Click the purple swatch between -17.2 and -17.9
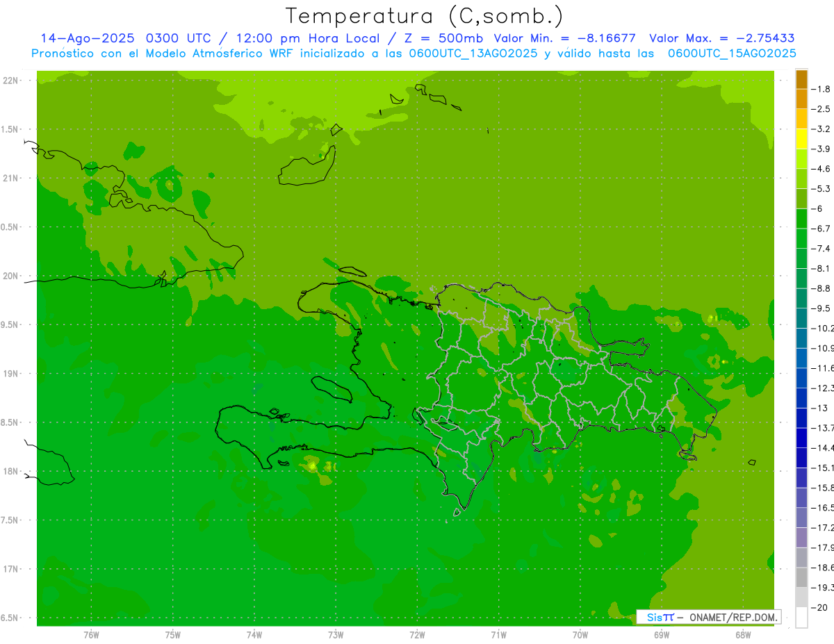This screenshot has height=644, width=834. coord(801,538)
